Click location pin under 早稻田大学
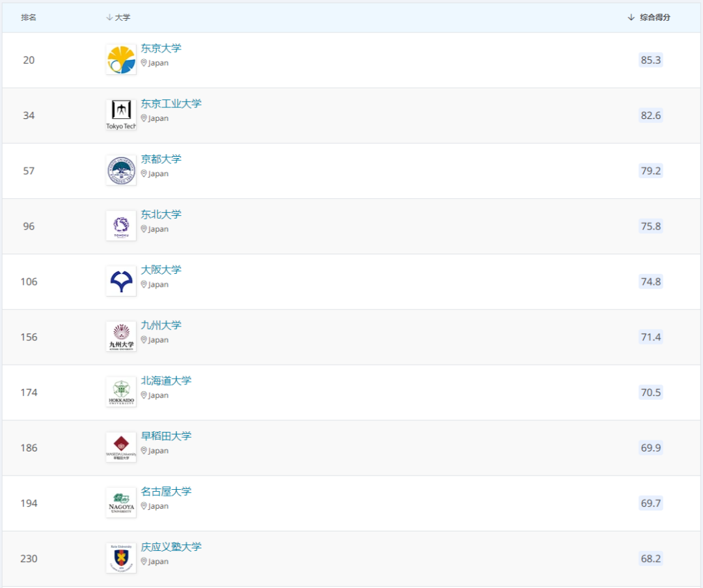Screen dimensions: 703x588 point(144,450)
